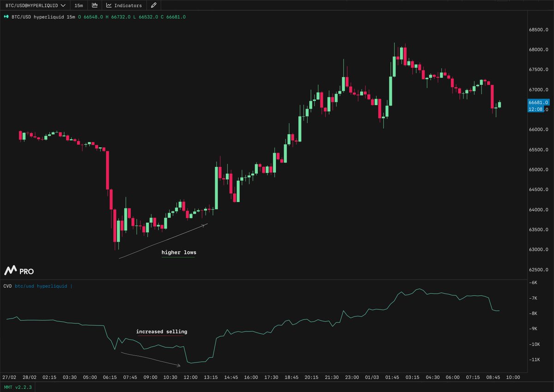Click the CVD btc/usd hyperliquid indicator label
Image resolution: width=554 pixels, height=392 pixels.
pos(37,286)
